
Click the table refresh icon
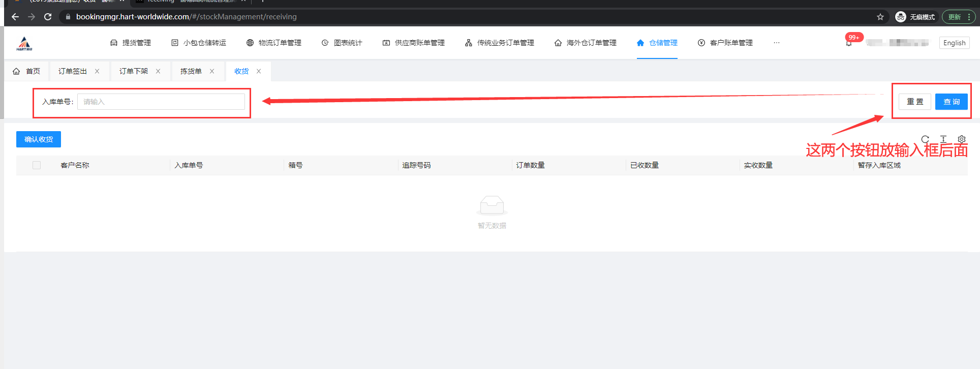point(925,139)
